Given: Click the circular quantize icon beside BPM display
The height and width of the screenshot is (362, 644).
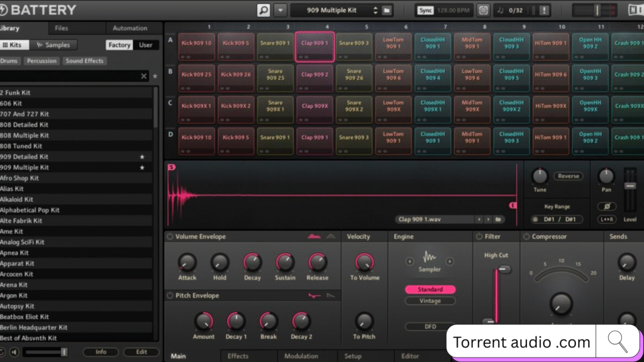Looking at the screenshot, I should click(483, 10).
